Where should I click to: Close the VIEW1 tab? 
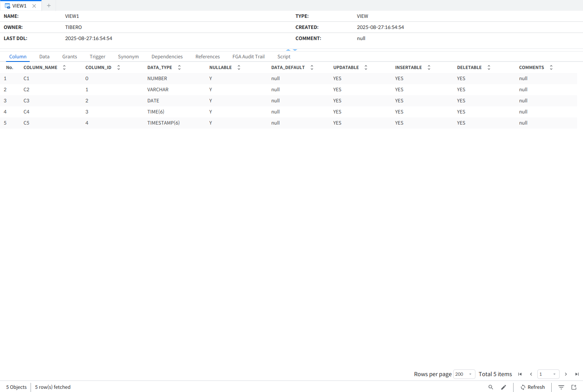[x=34, y=6]
